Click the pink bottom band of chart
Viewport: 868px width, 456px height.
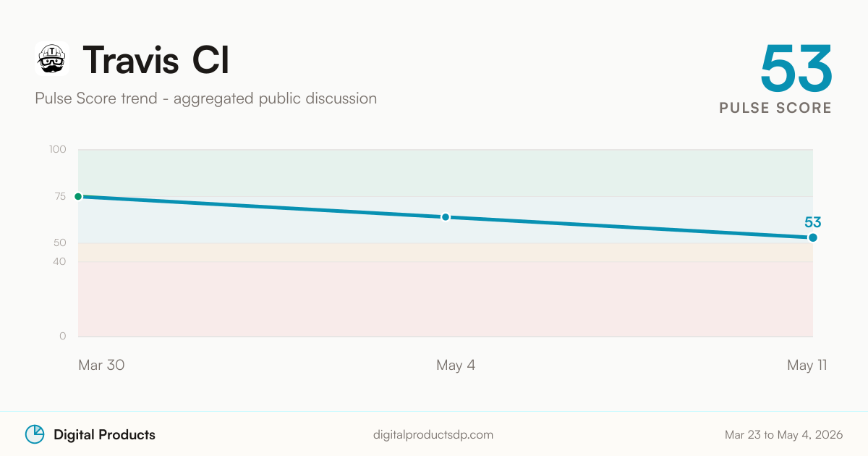[x=446, y=299]
